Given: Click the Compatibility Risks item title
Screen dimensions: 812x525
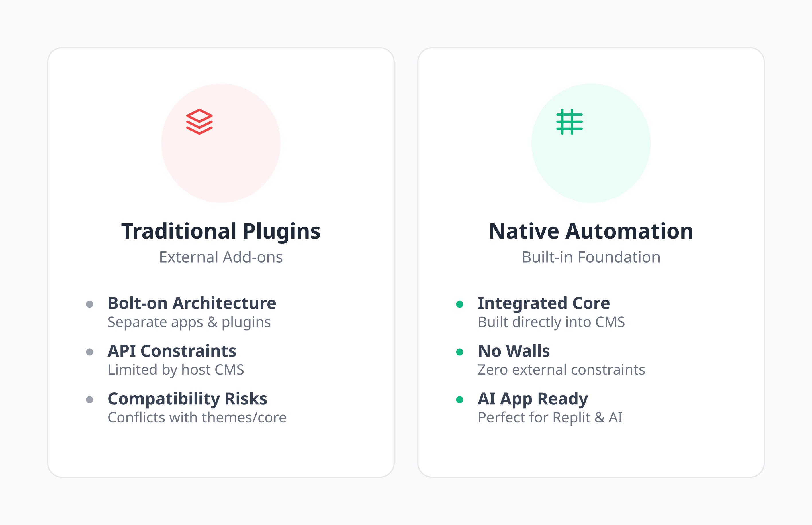Looking at the screenshot, I should (187, 399).
